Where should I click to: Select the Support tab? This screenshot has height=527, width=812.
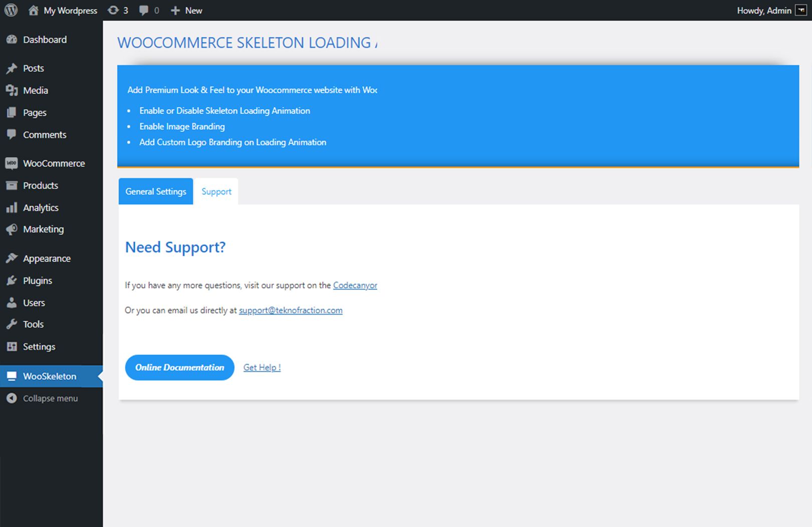tap(216, 191)
